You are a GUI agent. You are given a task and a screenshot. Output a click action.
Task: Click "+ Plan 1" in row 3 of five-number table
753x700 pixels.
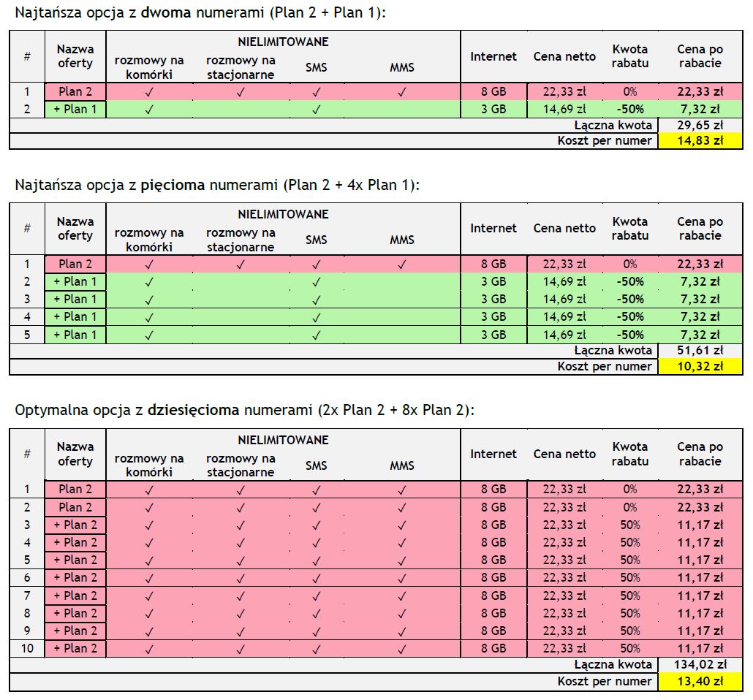point(75,299)
